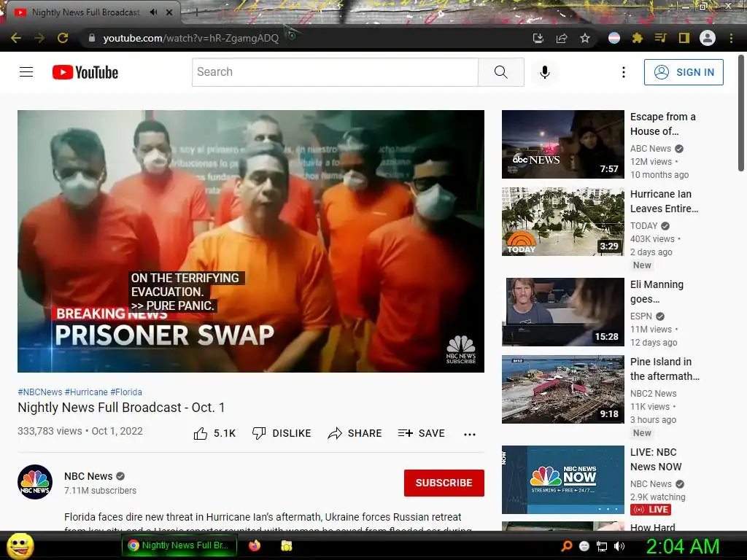The image size is (747, 560).
Task: Click NBC News subscribe watermark in video
Action: [x=461, y=350]
